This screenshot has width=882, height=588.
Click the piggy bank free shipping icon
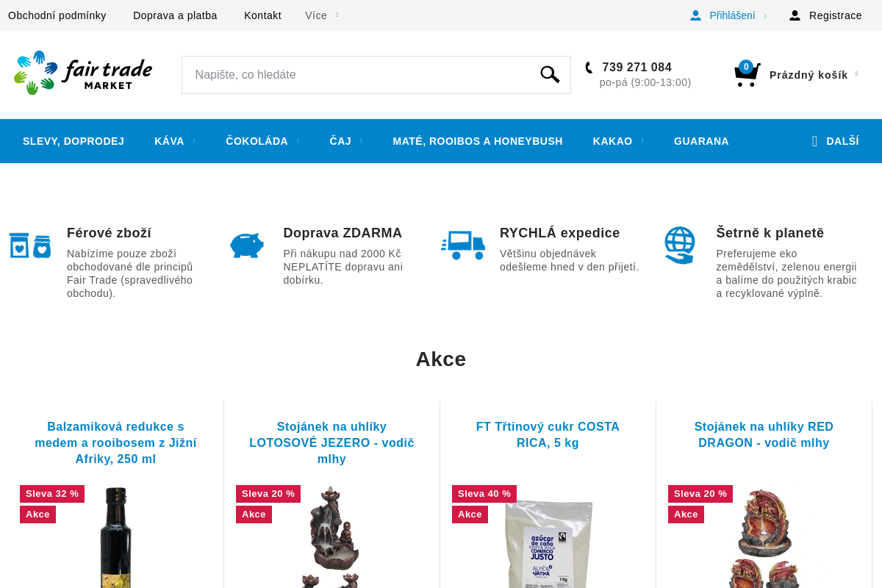(247, 245)
